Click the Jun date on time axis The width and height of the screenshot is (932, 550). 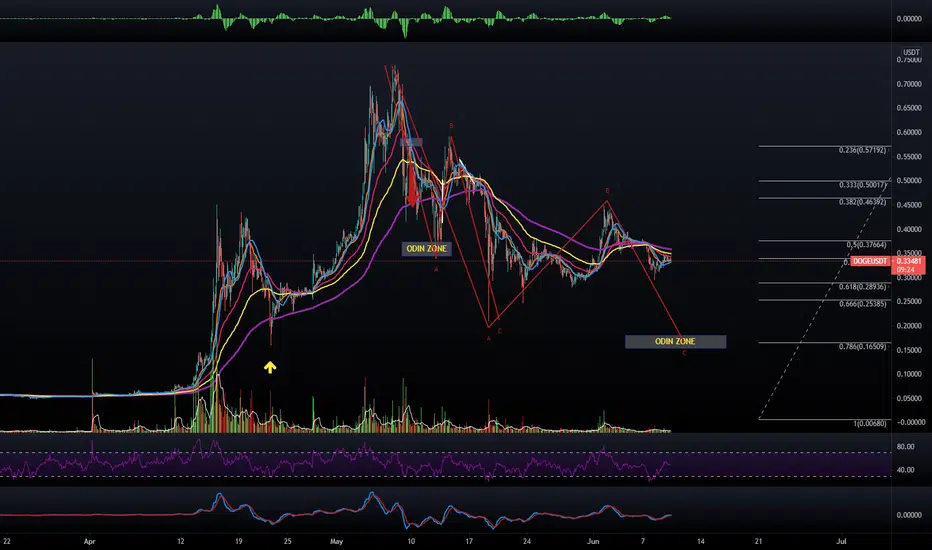[x=593, y=542]
